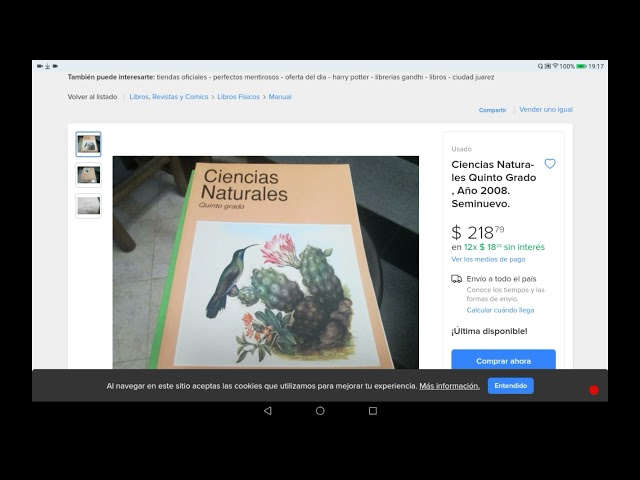Click the shipping truck icon

(x=456, y=279)
